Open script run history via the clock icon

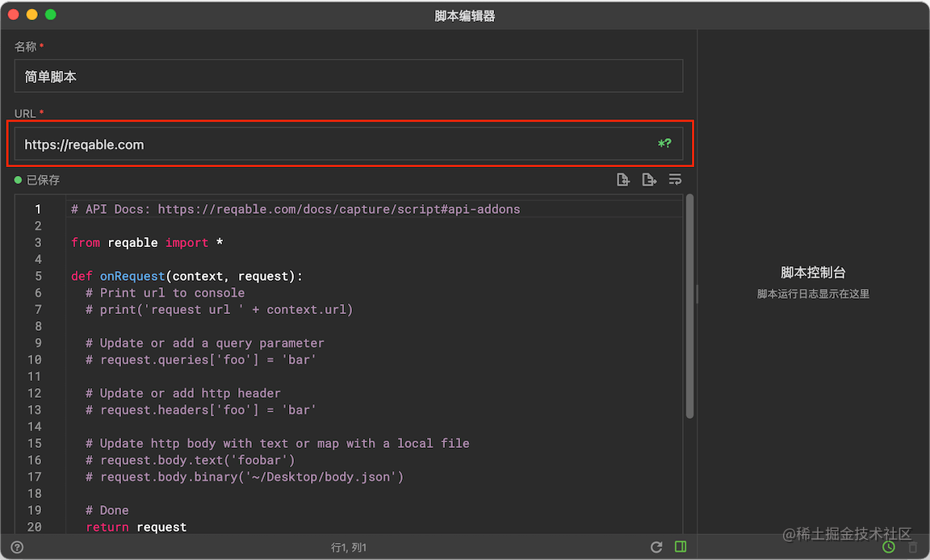click(888, 546)
